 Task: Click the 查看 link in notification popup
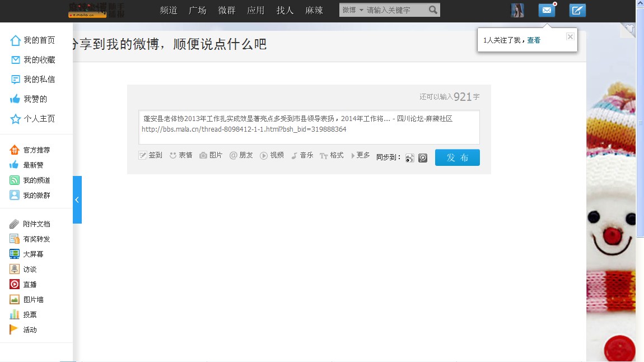point(534,40)
